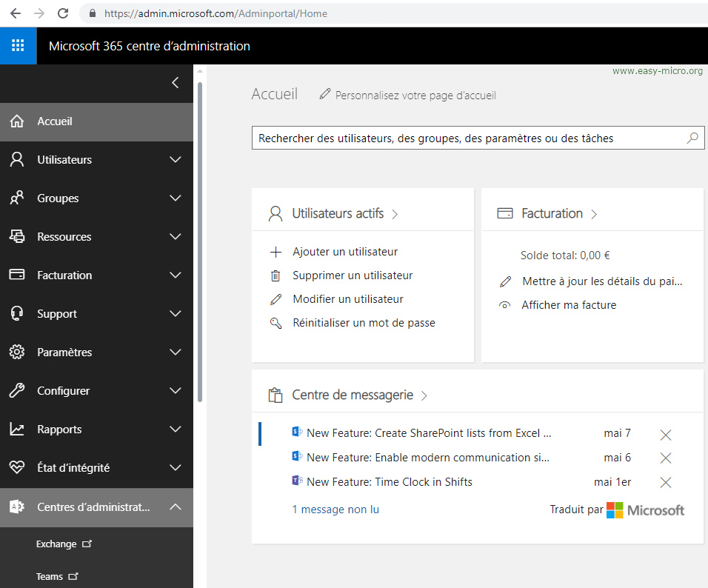Open message Enable modern communication site
The height and width of the screenshot is (588, 708).
(x=428, y=458)
